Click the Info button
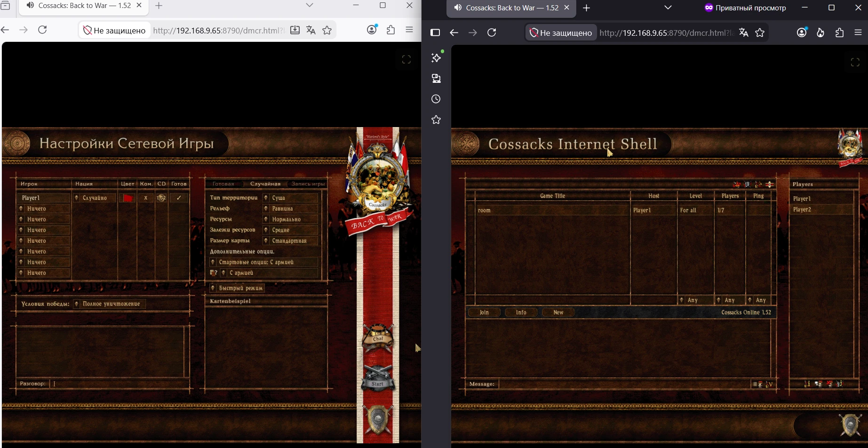Screen dimensions: 868x448 pyautogui.click(x=521, y=312)
